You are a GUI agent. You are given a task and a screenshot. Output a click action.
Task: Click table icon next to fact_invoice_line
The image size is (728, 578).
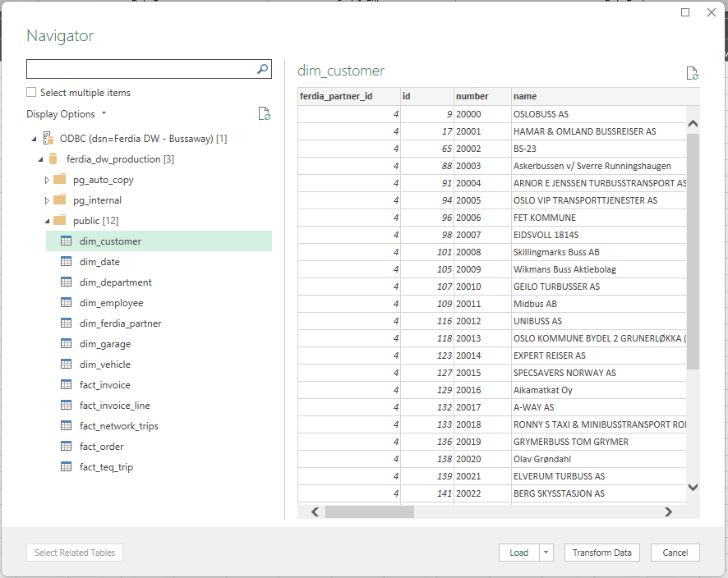click(x=67, y=405)
